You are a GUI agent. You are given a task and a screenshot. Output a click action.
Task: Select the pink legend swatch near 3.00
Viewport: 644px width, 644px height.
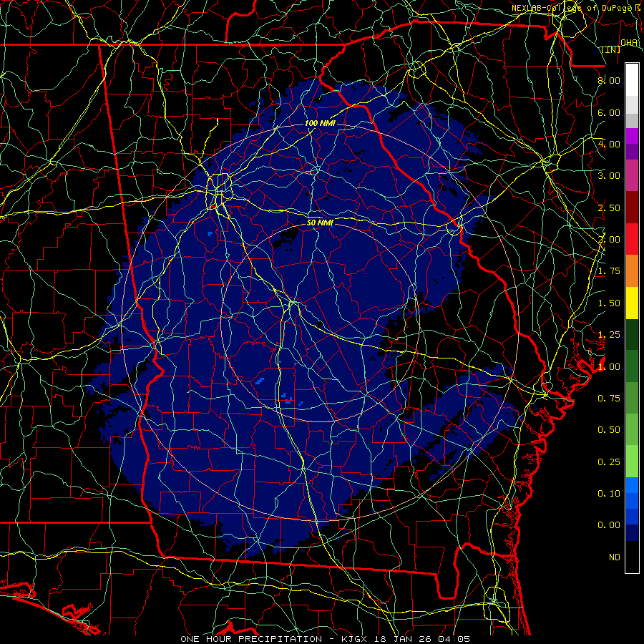(632, 176)
